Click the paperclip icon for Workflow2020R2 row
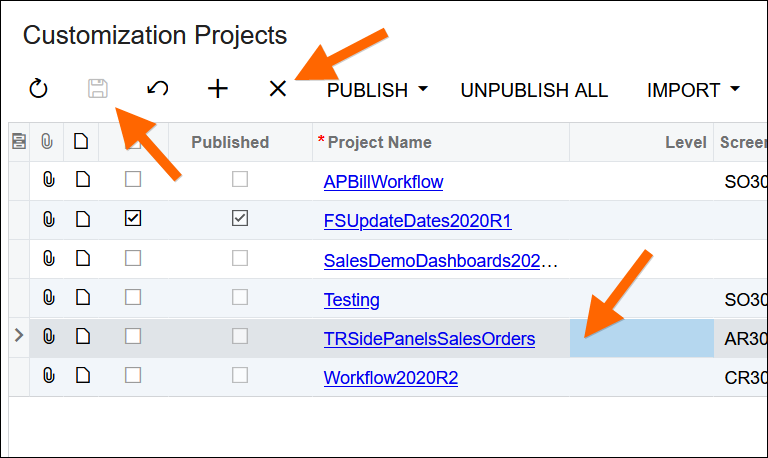The height and width of the screenshot is (458, 768). (x=48, y=377)
